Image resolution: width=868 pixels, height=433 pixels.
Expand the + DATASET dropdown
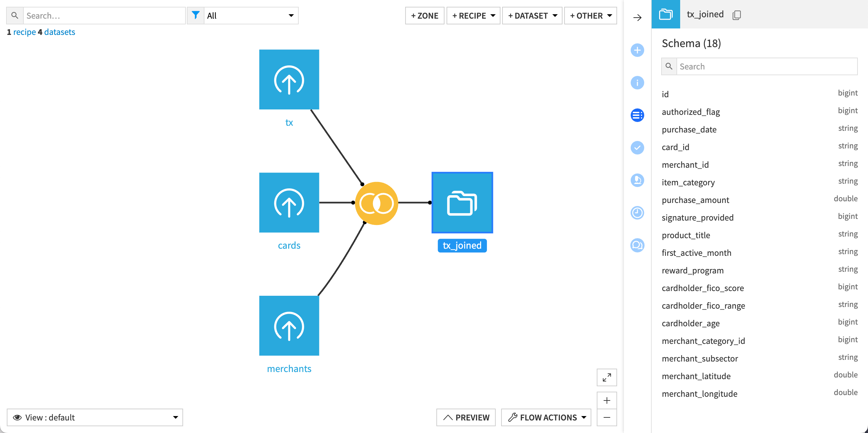point(532,15)
